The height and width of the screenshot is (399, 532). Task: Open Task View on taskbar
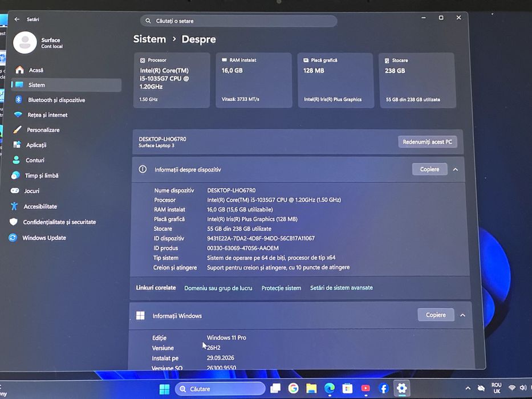point(275,389)
